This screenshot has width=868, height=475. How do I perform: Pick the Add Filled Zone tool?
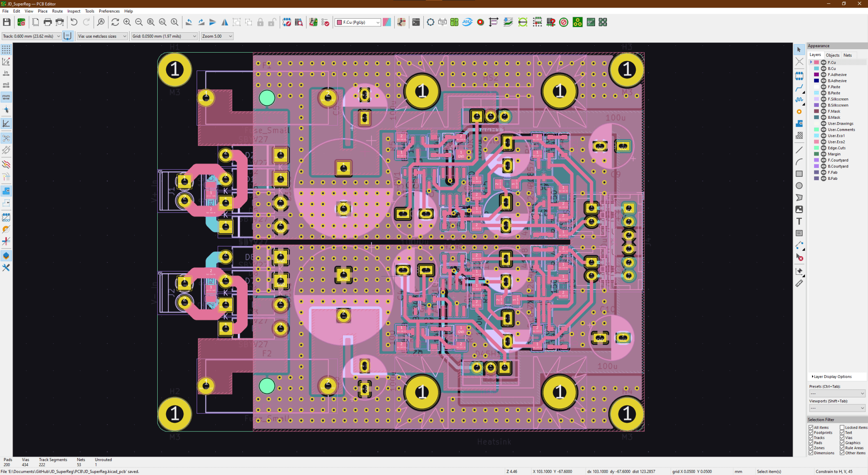[x=799, y=124]
